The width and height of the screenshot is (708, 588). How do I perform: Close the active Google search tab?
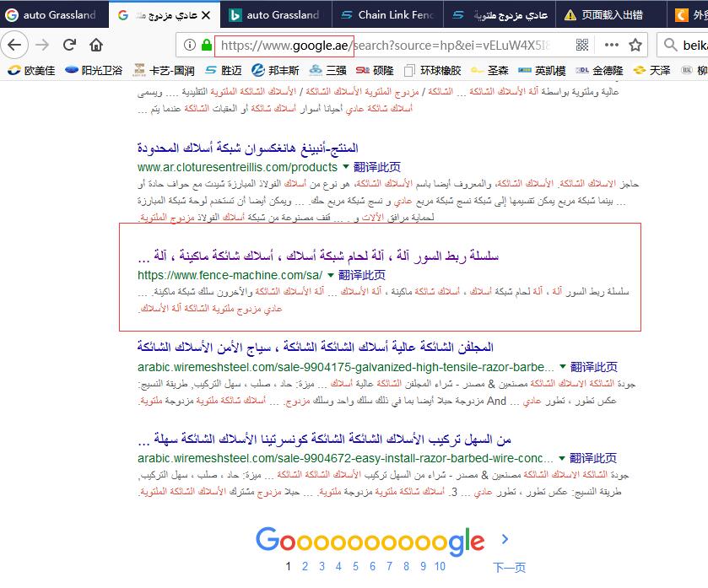205,15
